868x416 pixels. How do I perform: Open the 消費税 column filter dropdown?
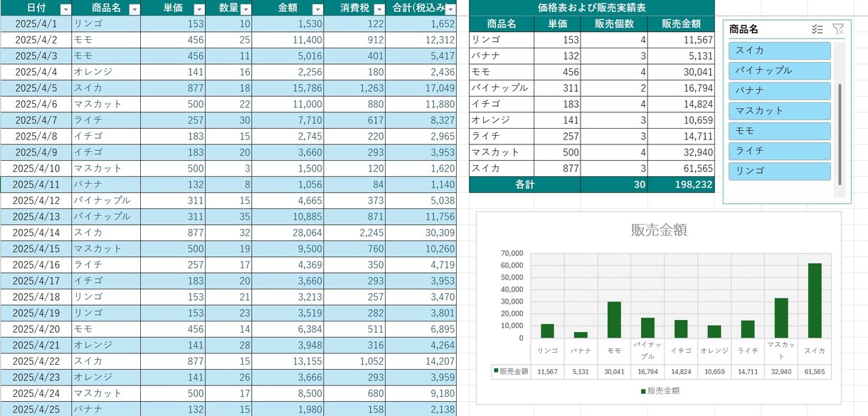point(379,9)
